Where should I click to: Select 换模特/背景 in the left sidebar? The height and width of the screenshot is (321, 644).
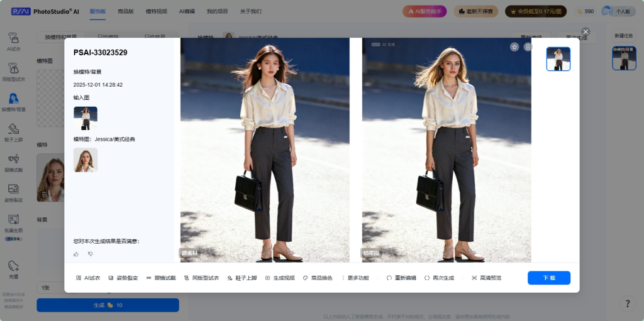(14, 102)
